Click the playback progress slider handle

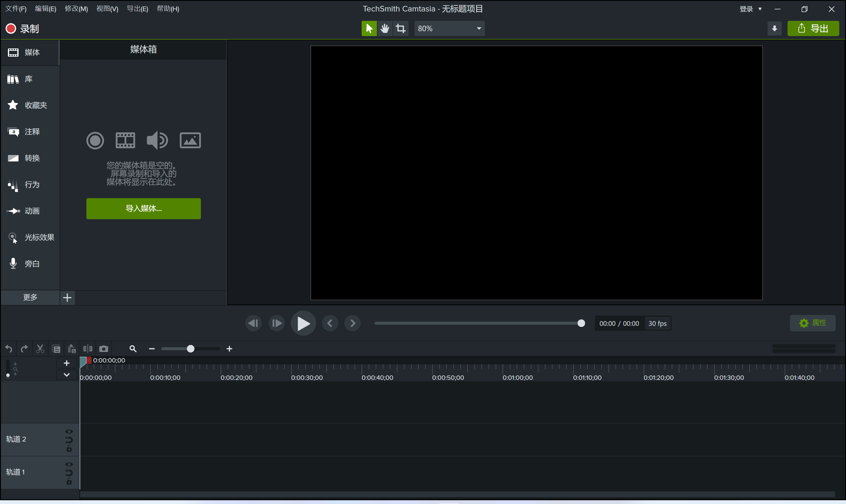click(581, 323)
